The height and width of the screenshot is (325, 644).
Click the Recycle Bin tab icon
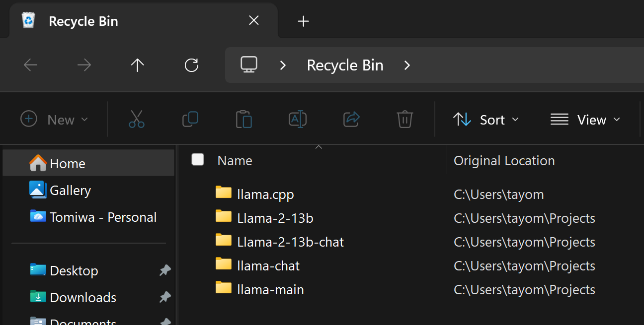pyautogui.click(x=28, y=21)
